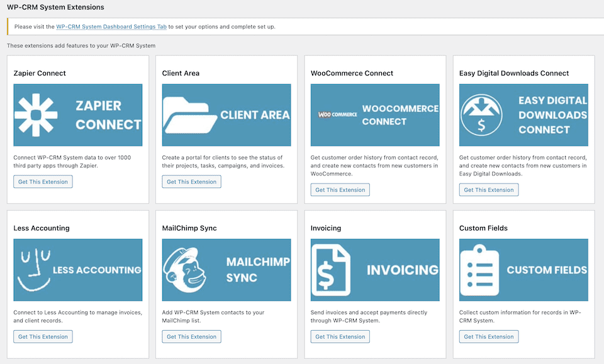Click the Client Area banner image
This screenshot has width=604, height=364.
click(226, 115)
